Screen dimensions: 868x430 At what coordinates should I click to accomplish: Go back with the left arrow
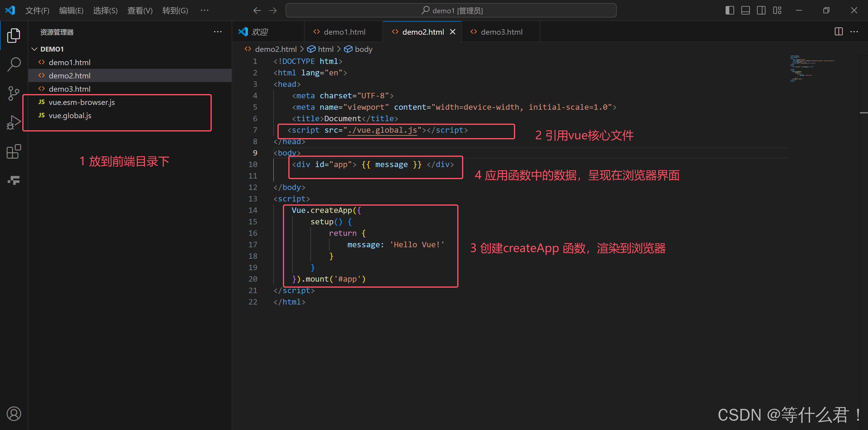tap(257, 11)
